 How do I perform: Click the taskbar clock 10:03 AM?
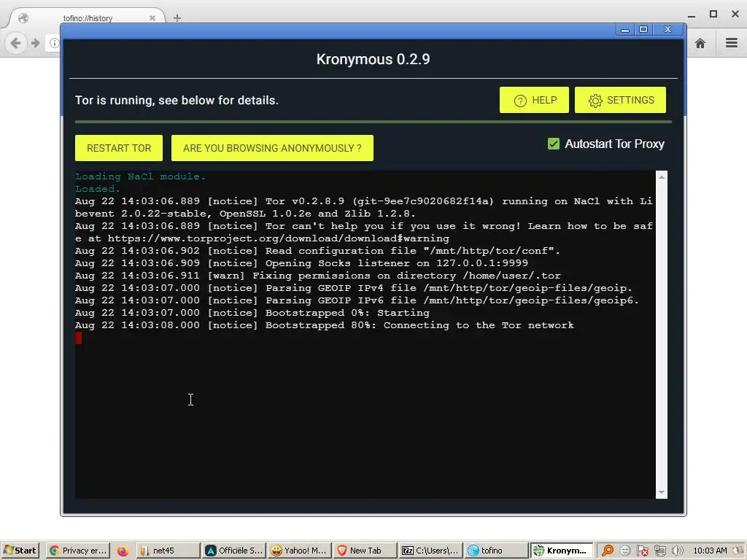[x=710, y=551]
